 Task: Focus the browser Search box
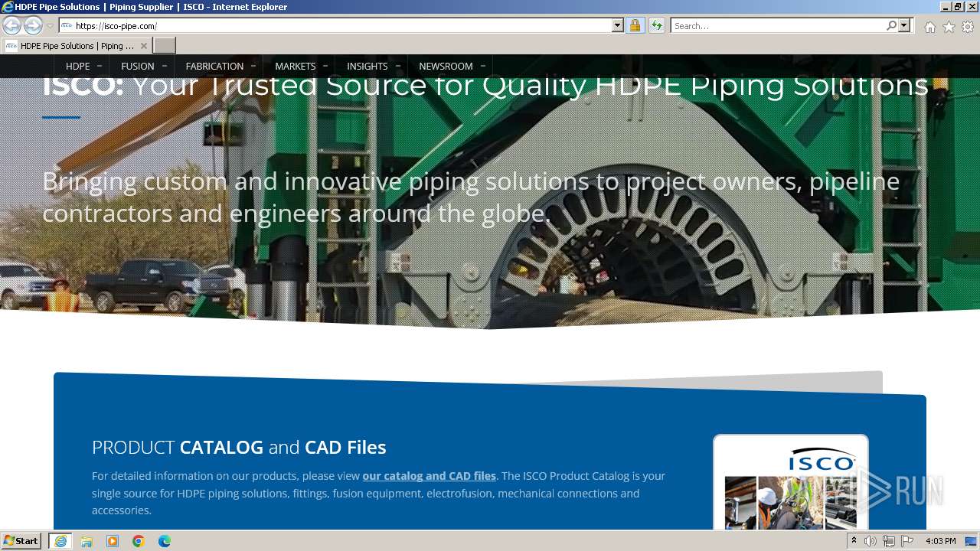778,25
